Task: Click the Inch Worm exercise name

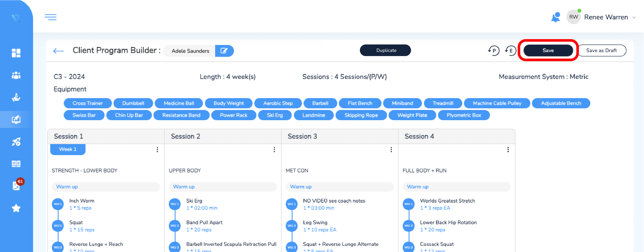Action: tap(82, 201)
